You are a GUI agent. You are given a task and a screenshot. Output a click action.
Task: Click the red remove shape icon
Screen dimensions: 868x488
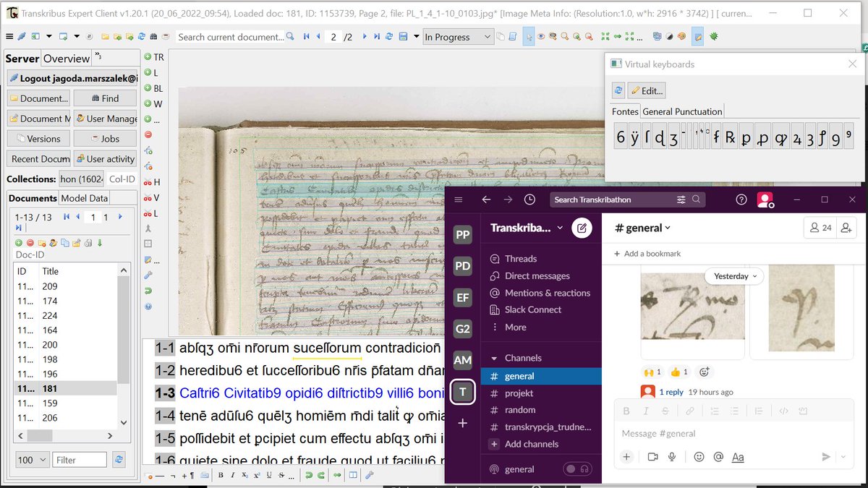(148, 134)
